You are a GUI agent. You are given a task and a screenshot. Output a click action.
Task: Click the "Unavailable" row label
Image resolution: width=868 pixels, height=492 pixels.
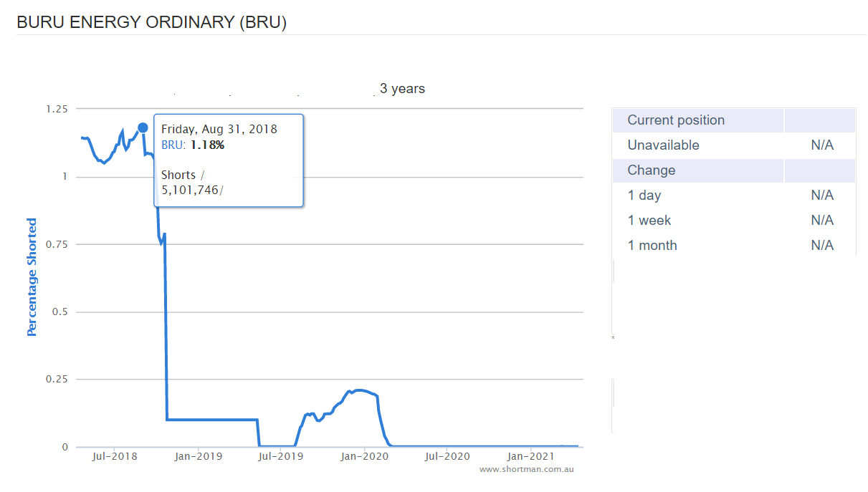click(x=663, y=145)
